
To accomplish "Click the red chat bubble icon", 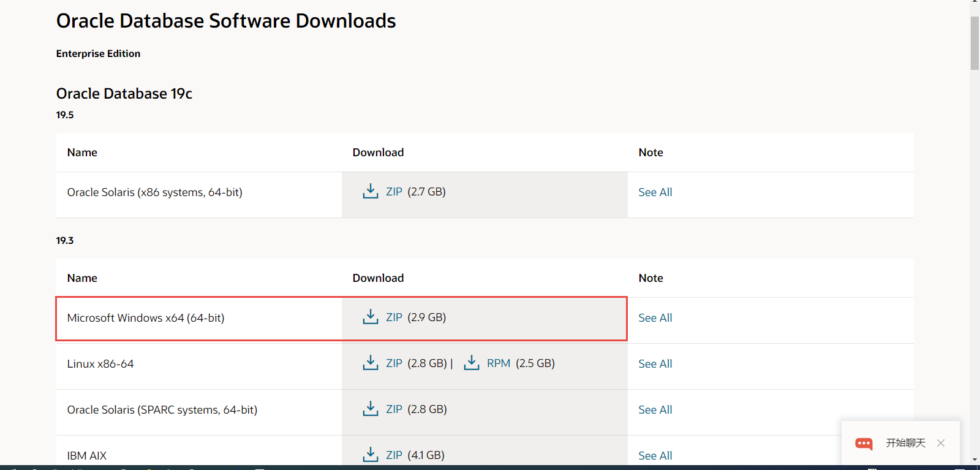I will click(864, 444).
